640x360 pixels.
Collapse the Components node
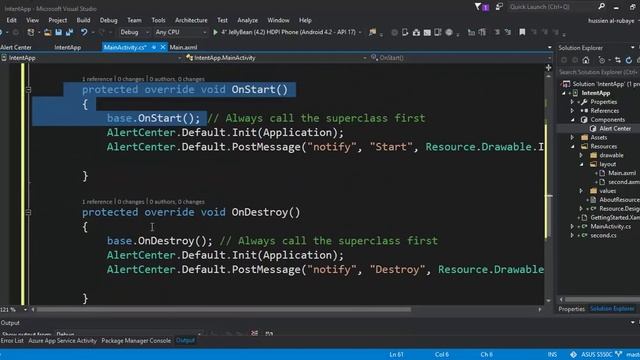[572, 120]
